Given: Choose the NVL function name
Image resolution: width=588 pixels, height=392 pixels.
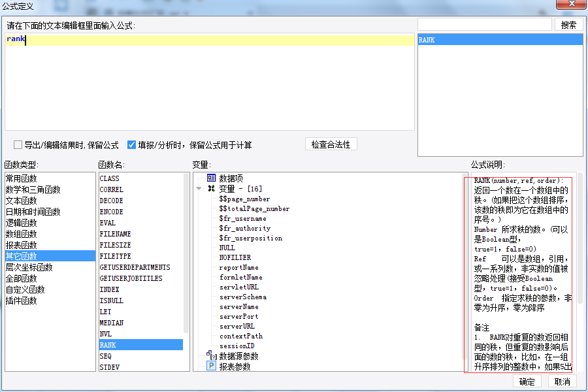Looking at the screenshot, I should click(x=141, y=334).
